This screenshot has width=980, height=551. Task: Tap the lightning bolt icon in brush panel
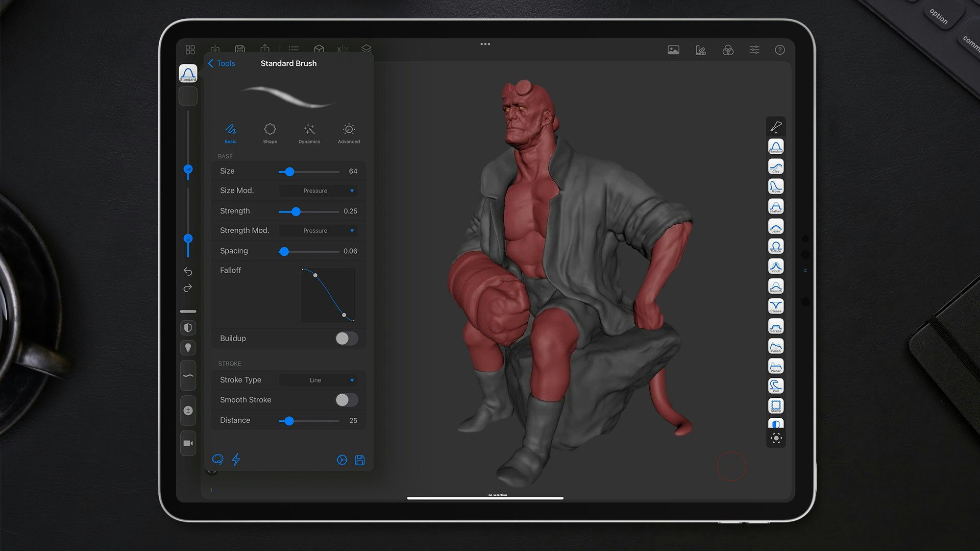tap(236, 460)
